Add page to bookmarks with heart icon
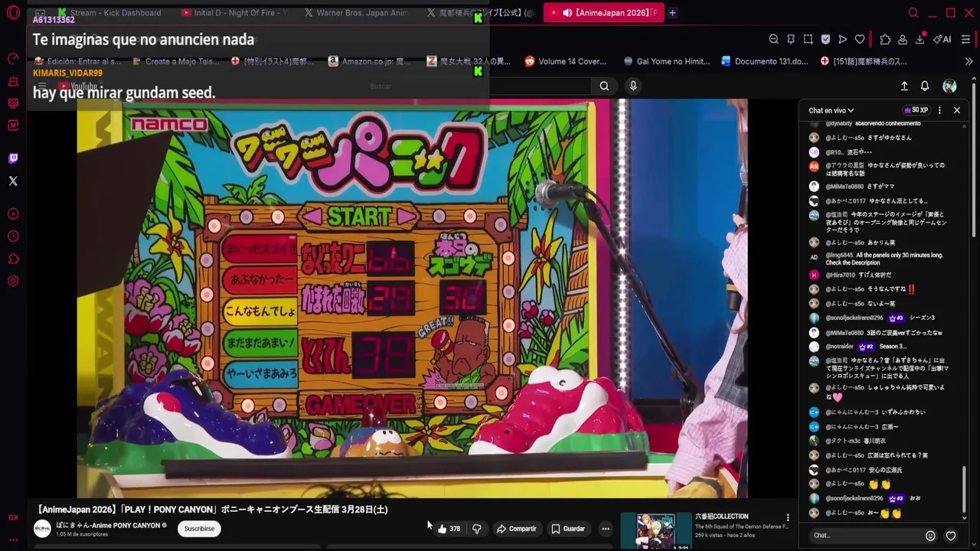The image size is (980, 551). tap(860, 39)
